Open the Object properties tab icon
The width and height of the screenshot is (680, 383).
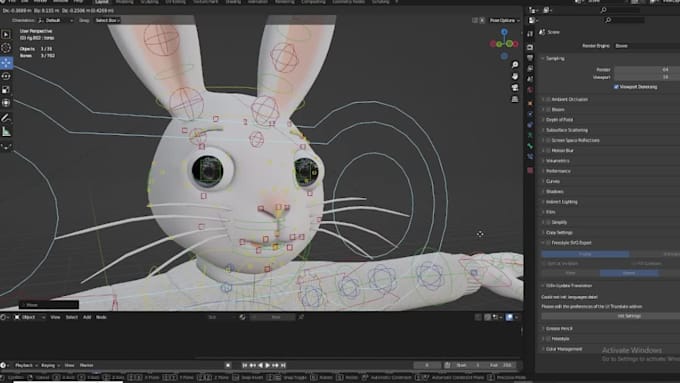(530, 103)
